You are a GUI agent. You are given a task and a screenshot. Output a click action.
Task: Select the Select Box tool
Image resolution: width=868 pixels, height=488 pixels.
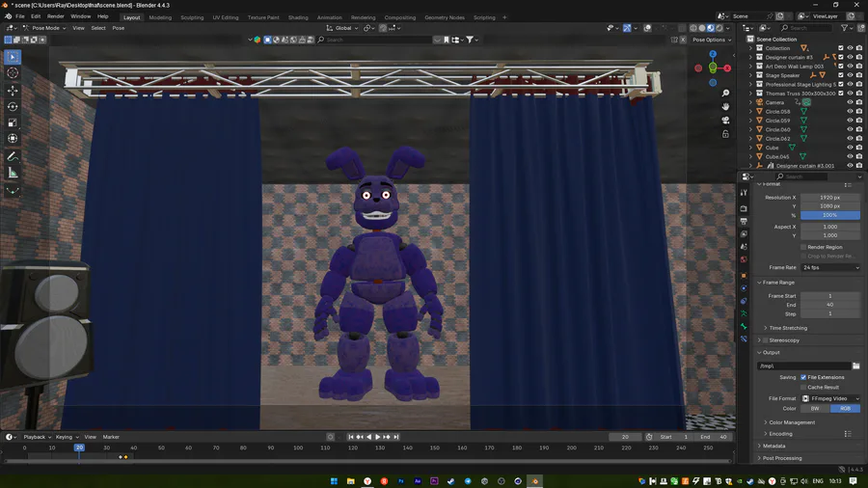[x=13, y=57]
